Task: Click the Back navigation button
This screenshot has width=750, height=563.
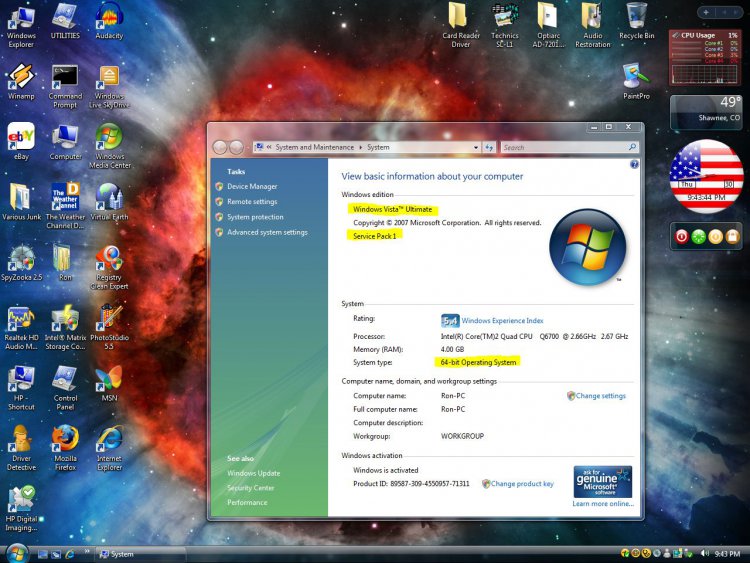Action: (x=220, y=147)
